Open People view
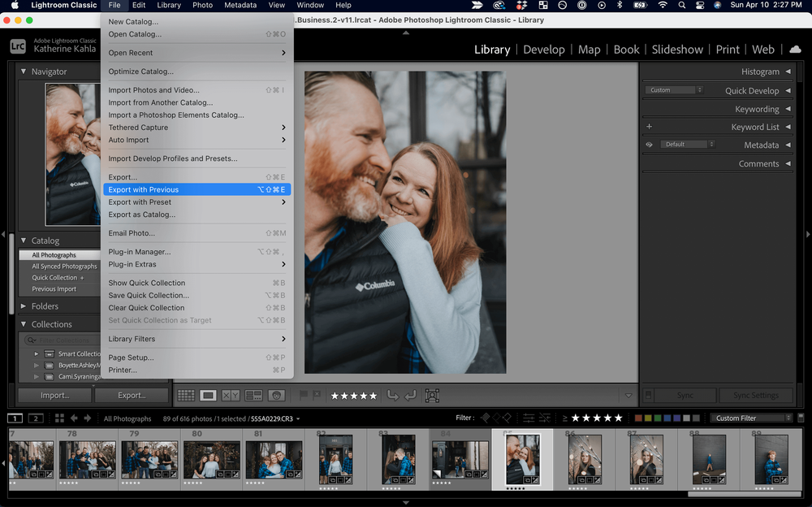Image resolution: width=812 pixels, height=507 pixels. click(276, 395)
